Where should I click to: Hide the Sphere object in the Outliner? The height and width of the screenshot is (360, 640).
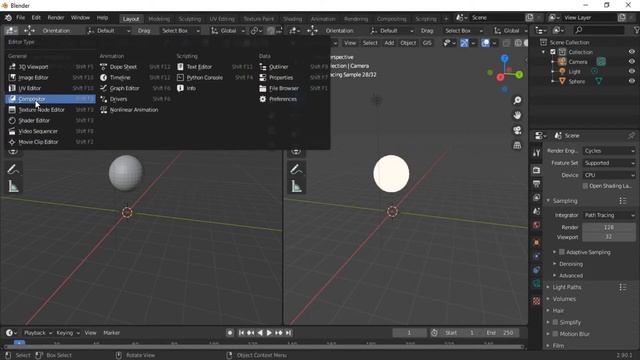coord(631,81)
